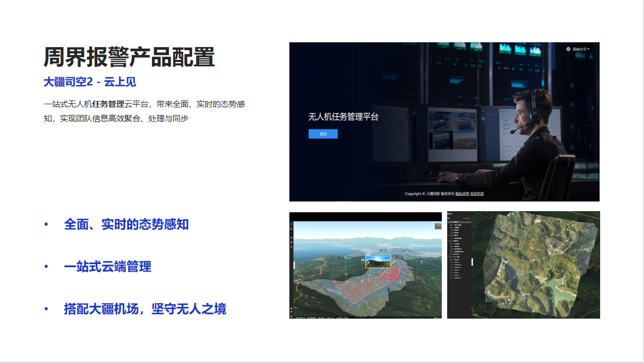Open the 简体中文 language dropdown

click(x=581, y=49)
